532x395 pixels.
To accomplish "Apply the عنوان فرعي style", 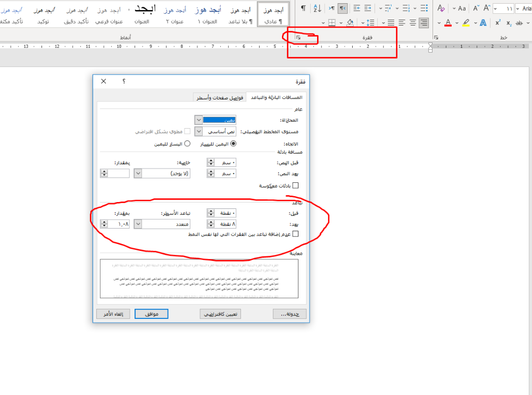I will (x=109, y=14).
